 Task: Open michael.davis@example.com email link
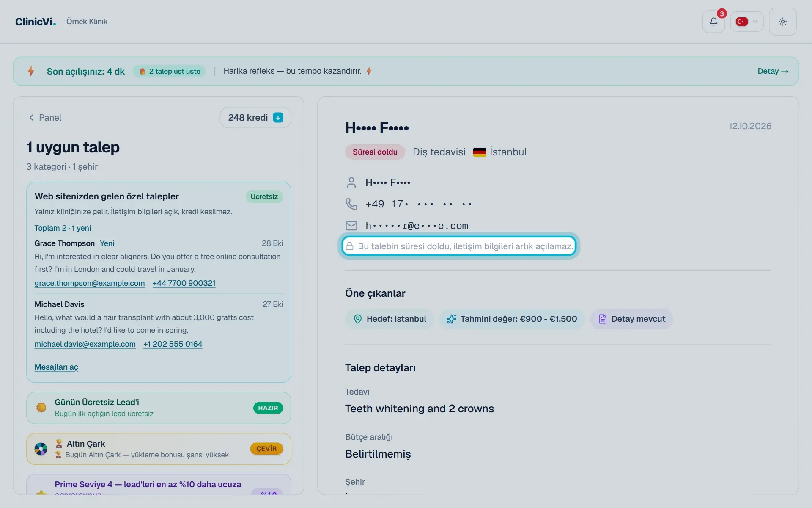tap(85, 344)
